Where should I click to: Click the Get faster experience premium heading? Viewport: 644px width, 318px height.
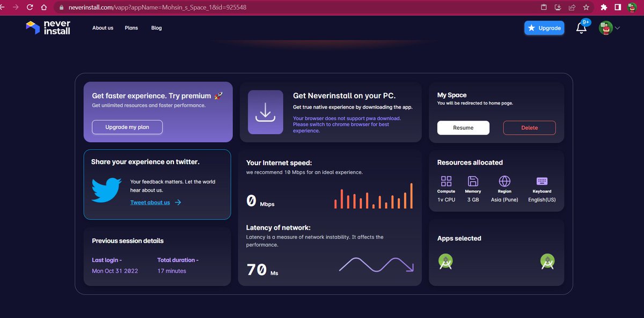157,95
